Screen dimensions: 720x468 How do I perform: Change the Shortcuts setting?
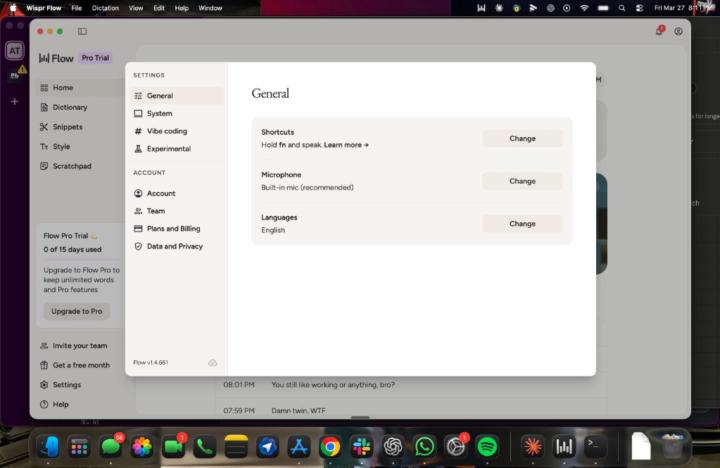tap(522, 138)
